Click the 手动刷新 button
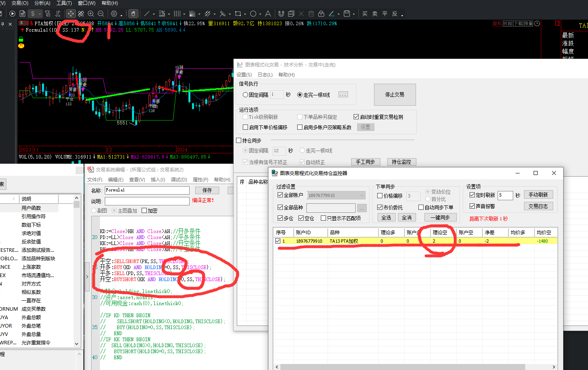This screenshot has width=588, height=370. [x=538, y=195]
